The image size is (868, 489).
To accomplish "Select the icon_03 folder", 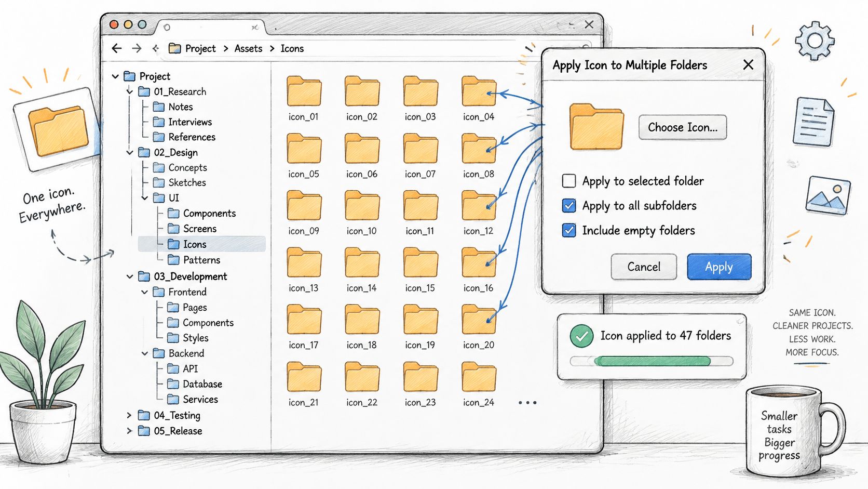I will (x=420, y=91).
